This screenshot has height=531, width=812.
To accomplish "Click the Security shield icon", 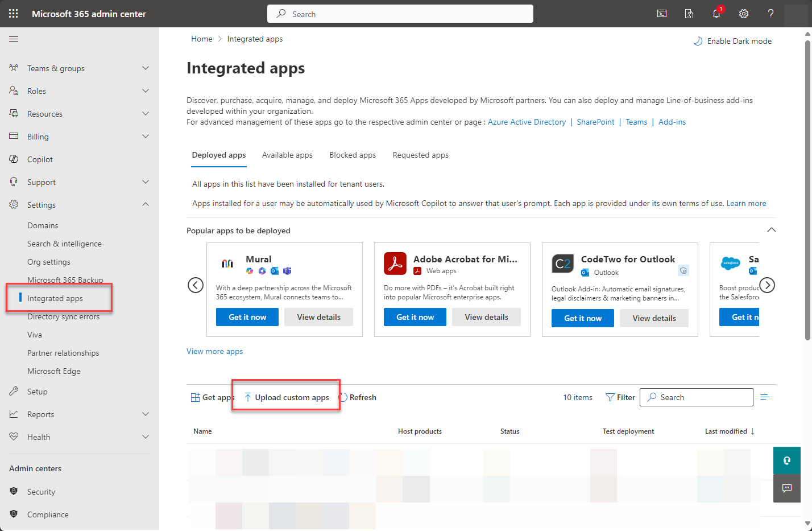I will 14,492.
